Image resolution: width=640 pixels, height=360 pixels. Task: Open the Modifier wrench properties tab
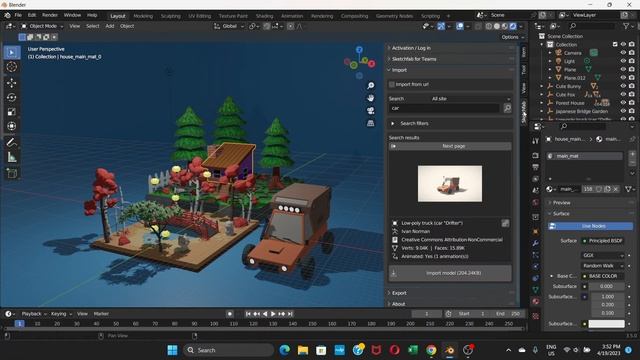pos(535,243)
